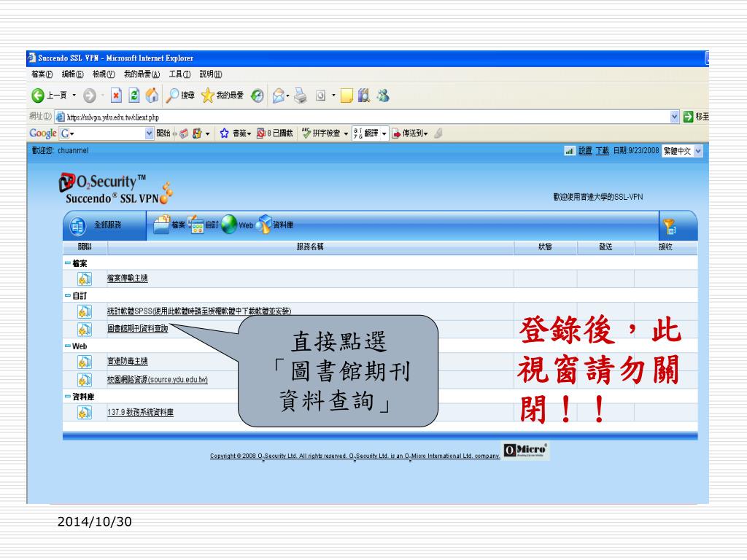747x560 pixels.
Task: Open Search with the magnifier icon
Action: click(x=172, y=96)
